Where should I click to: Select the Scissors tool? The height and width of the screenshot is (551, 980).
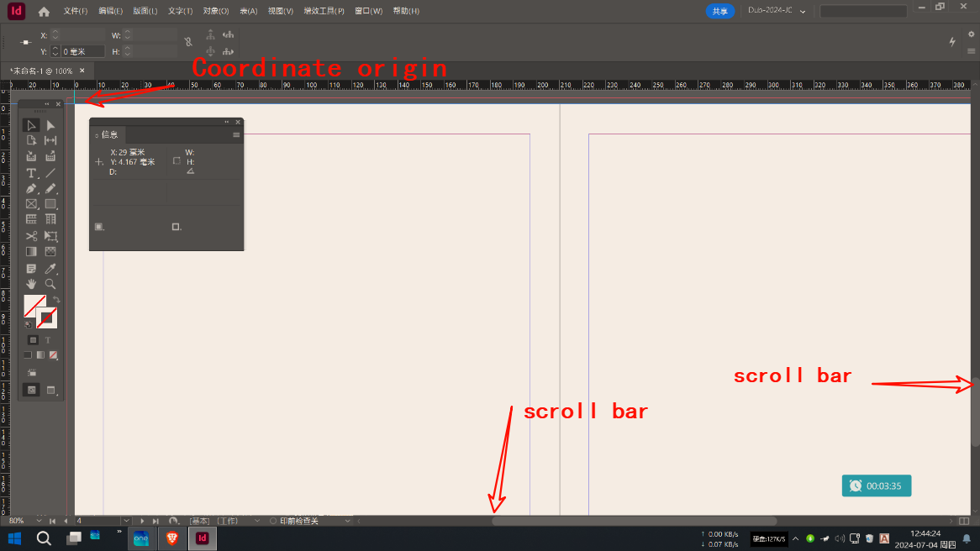point(31,236)
